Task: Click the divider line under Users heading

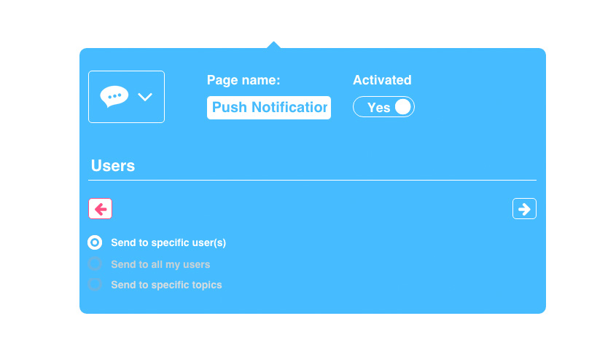Action: coord(312,180)
